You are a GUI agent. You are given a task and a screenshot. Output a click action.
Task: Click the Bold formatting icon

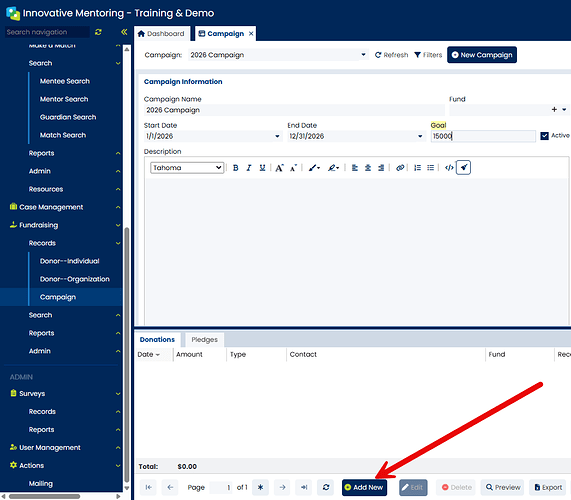pos(236,168)
